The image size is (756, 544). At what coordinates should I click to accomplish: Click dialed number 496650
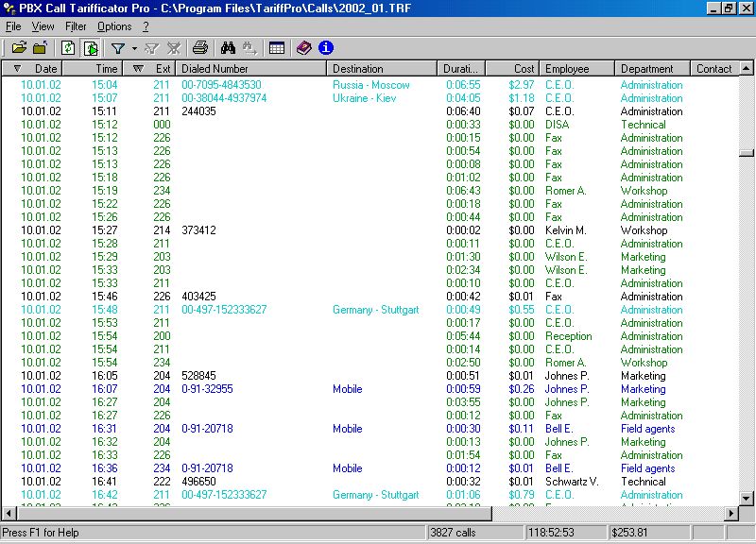[198, 482]
